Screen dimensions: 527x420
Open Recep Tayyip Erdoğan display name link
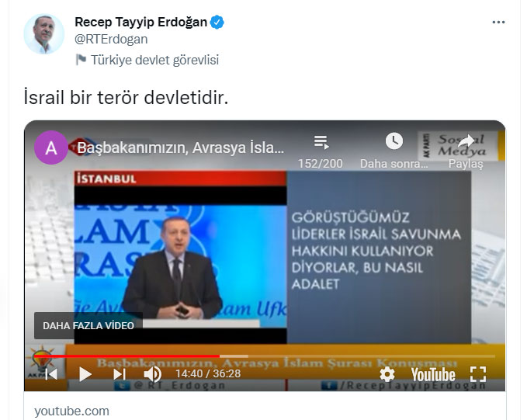[140, 23]
